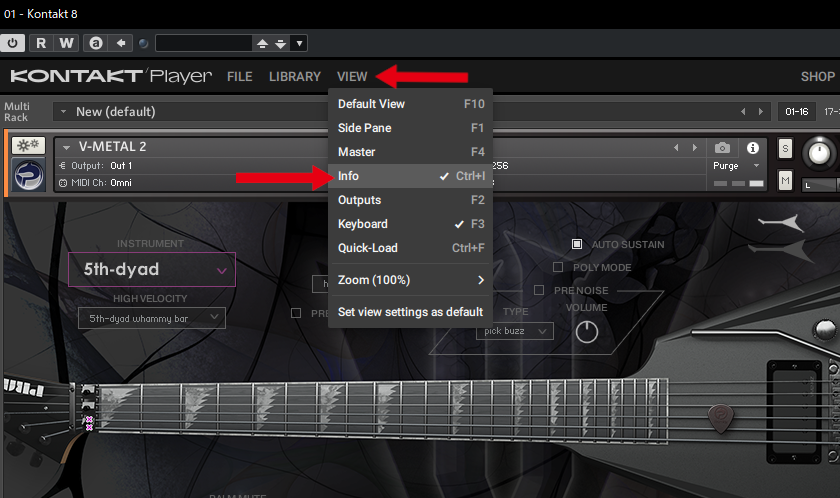Toggle the AUTO SUSTAIN checkbox
The width and height of the screenshot is (840, 498).
577,244
